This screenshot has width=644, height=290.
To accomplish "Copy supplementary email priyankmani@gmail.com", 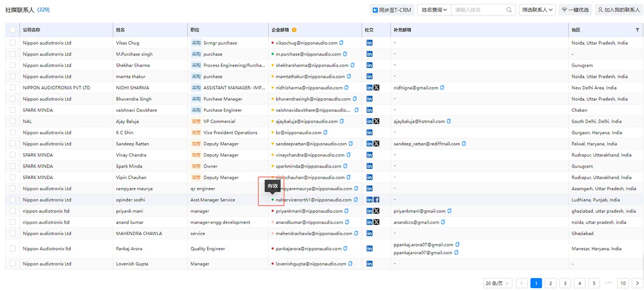I will click(x=449, y=211).
